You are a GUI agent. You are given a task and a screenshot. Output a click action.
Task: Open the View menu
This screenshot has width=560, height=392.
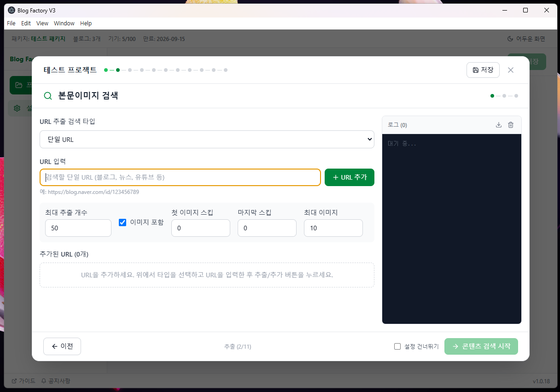tap(42, 23)
